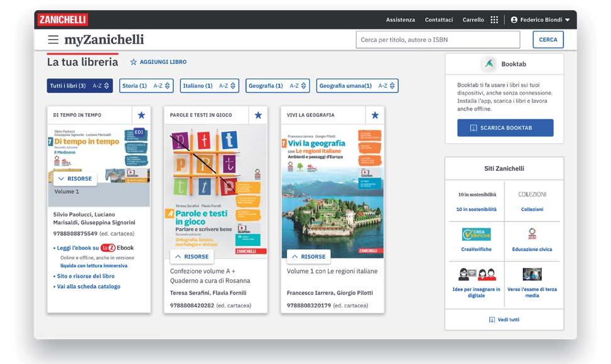Click the download icon next to Vedi tutti
Screen dimensions: 611x364
492,319
